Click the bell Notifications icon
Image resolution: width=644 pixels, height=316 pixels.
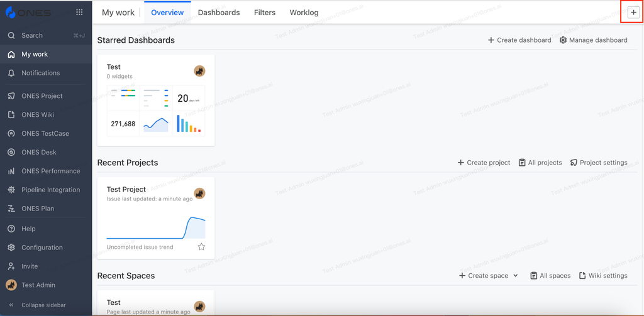(11, 73)
